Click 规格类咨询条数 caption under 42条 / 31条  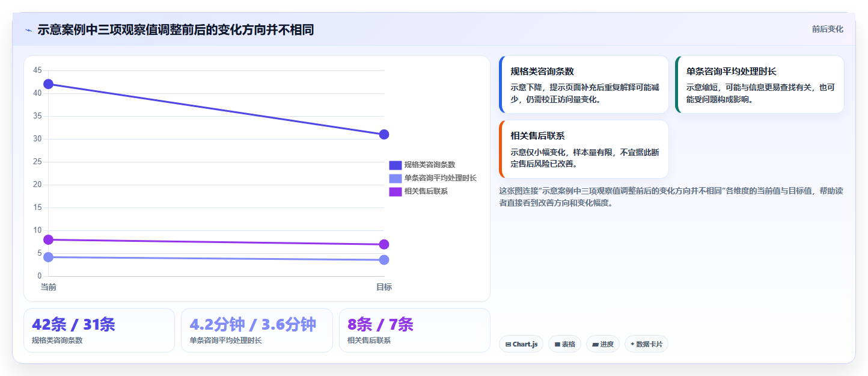pyautogui.click(x=57, y=340)
